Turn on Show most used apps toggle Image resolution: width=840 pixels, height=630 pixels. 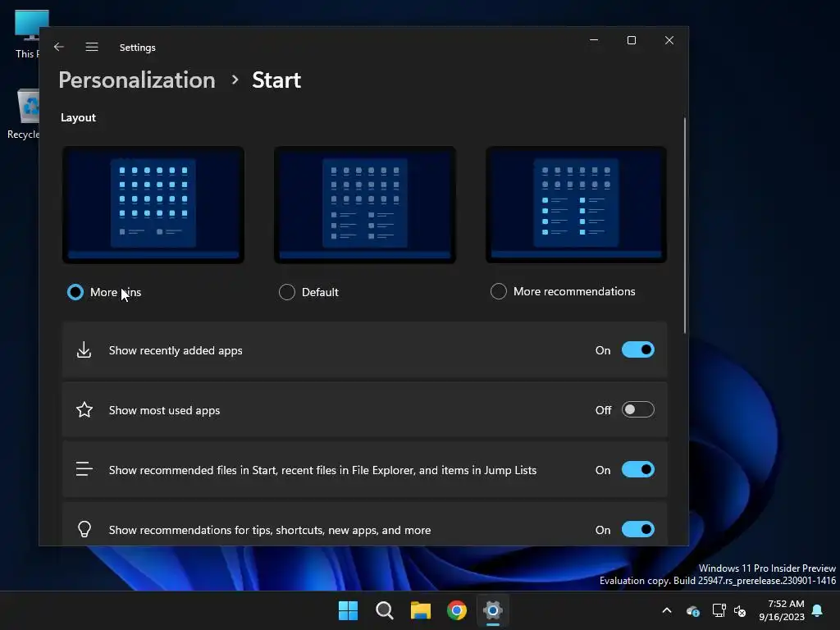point(637,410)
